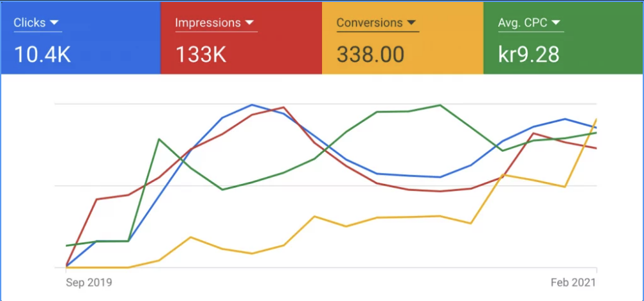Select the Avg. CPC metric label
Viewport: 644px width, 301px height.
coord(521,23)
